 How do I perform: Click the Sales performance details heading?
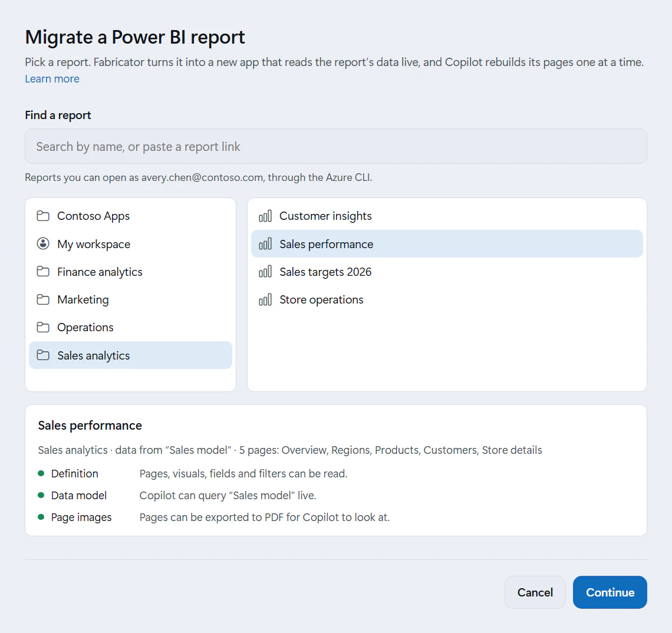[90, 426]
